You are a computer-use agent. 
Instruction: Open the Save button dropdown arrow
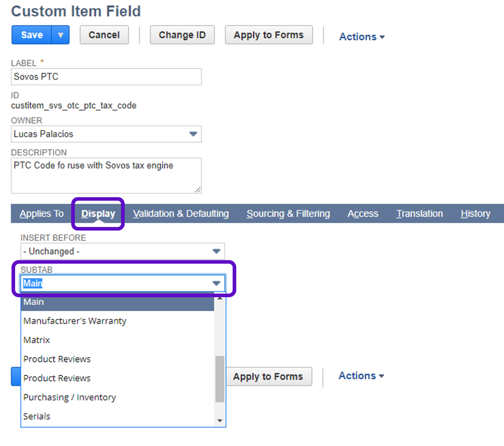click(x=60, y=35)
